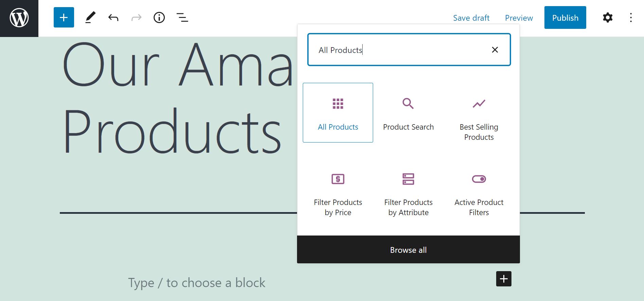Open the block inserter
This screenshot has width=644, height=301.
point(64,17)
